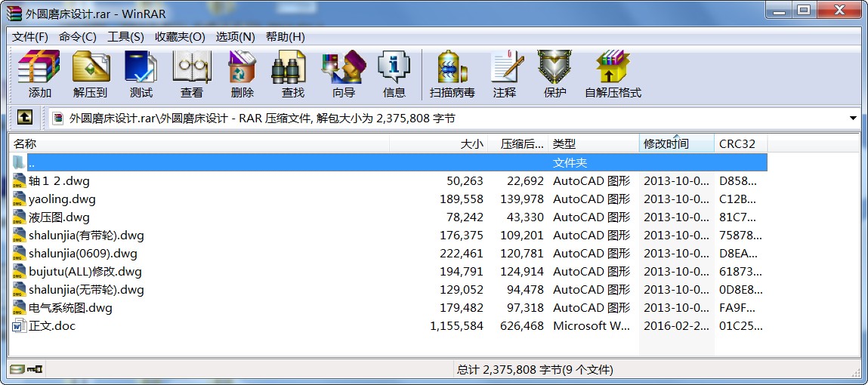
Task: Open the 帮助(H) menu
Action: tap(286, 37)
